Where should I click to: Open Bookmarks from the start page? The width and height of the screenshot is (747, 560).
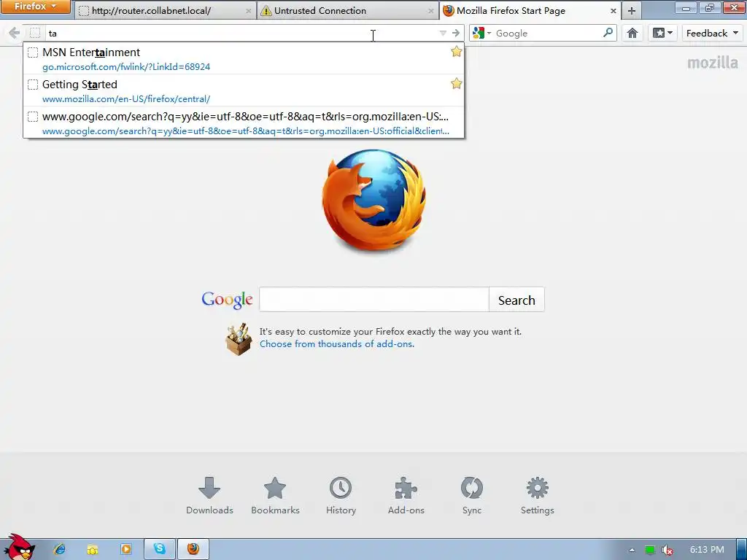[x=275, y=496]
